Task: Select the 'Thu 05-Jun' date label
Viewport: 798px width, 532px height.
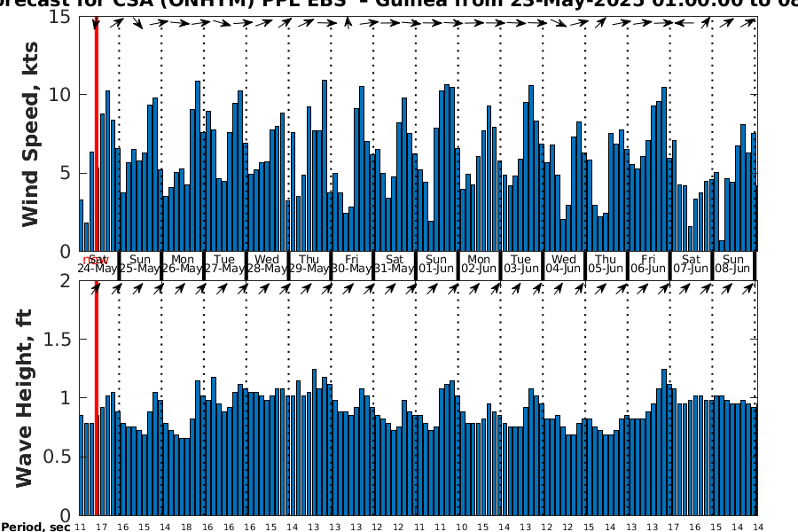Action: coord(606,263)
